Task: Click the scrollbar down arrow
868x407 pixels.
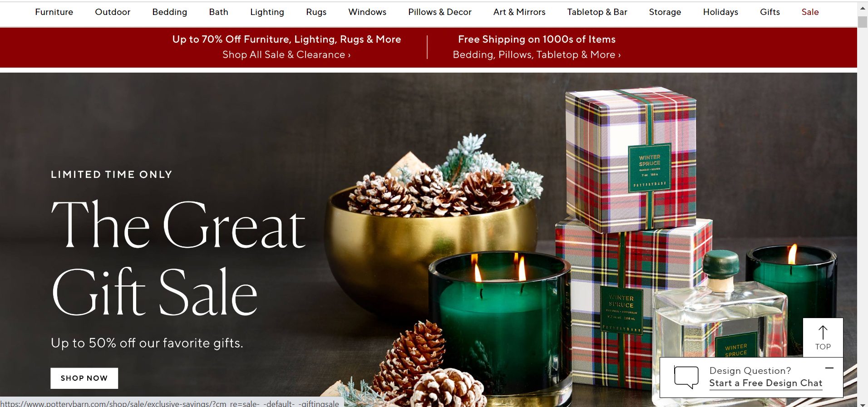Action: (863, 404)
